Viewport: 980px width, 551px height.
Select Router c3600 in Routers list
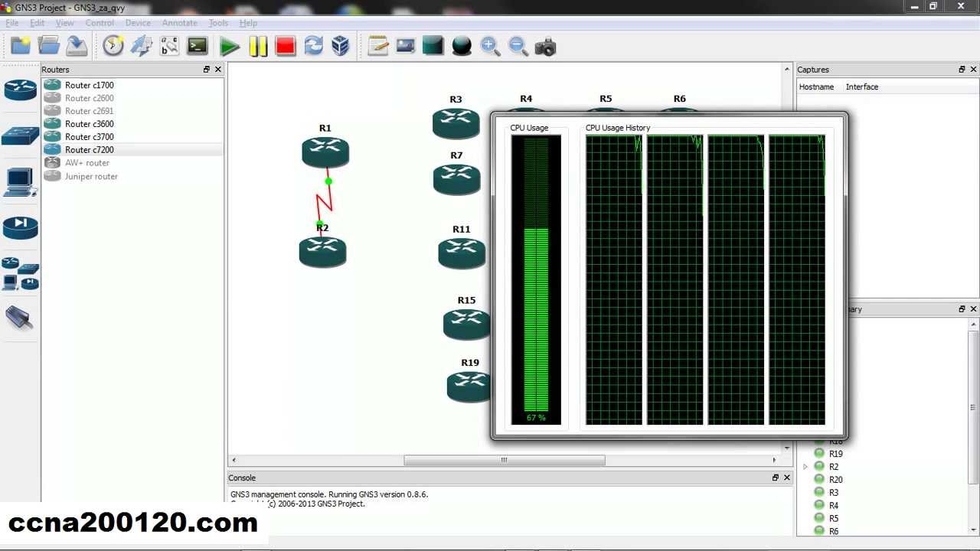(x=132, y=124)
